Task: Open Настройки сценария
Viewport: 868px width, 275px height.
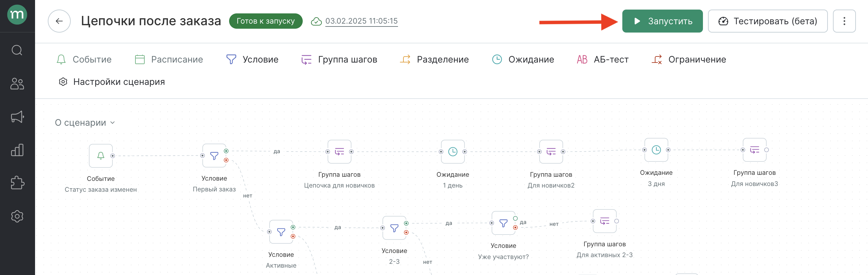Action: pos(112,82)
